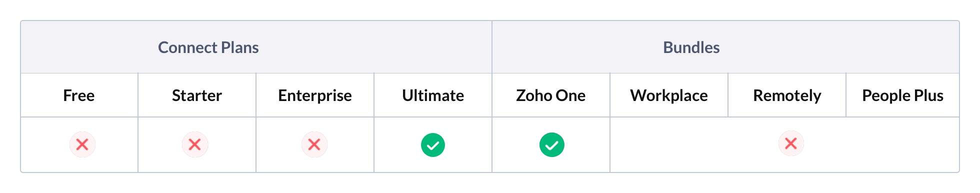Click the Ultimate column heading

[x=433, y=95]
